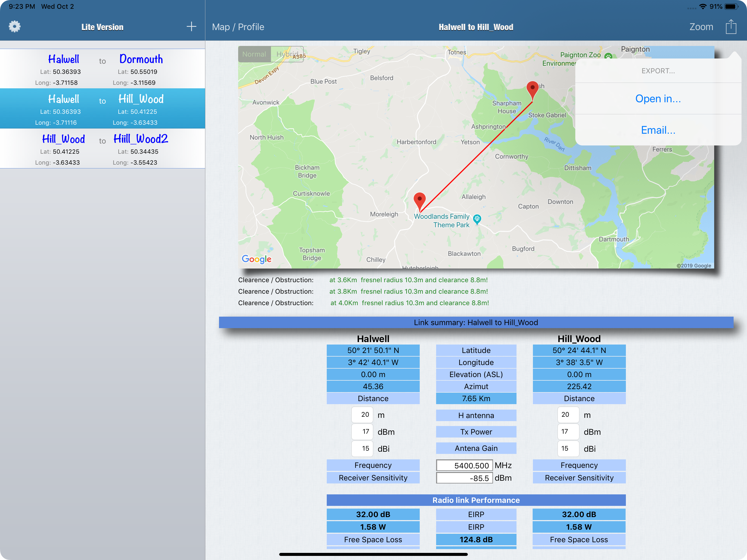747x560 pixels.
Task: Click Halwell EIRP 32.00 dB value
Action: 373,514
